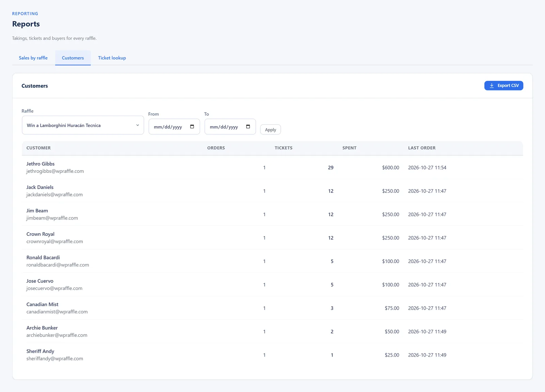
Task: Open the Ticket lookup tab
Action: [x=112, y=58]
